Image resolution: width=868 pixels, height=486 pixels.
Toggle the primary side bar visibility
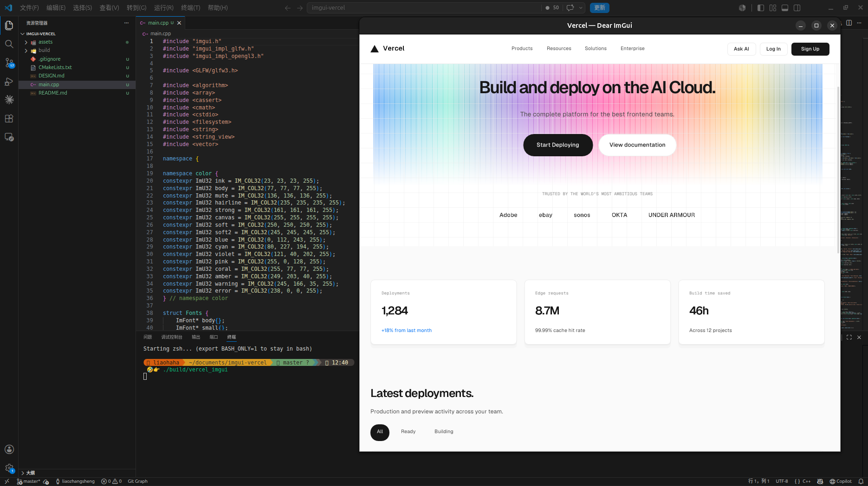[760, 8]
